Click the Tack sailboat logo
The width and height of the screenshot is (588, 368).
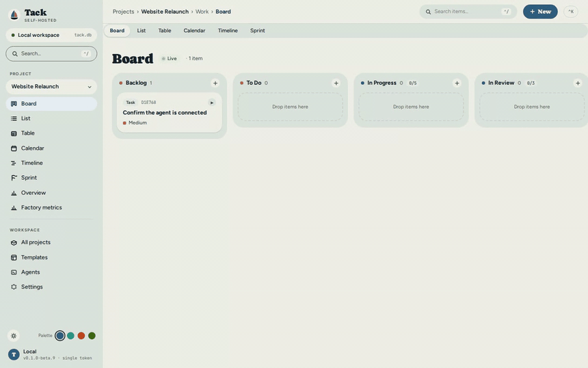[14, 14]
